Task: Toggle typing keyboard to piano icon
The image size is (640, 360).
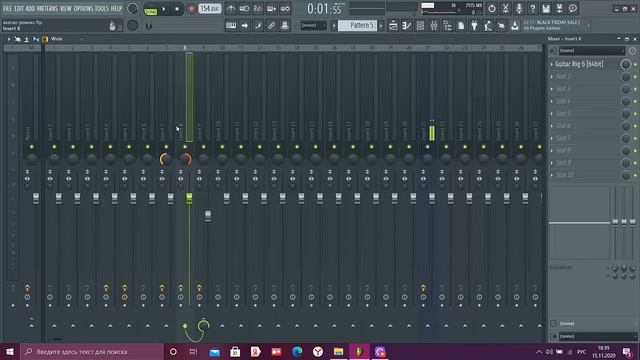Action: (231, 26)
